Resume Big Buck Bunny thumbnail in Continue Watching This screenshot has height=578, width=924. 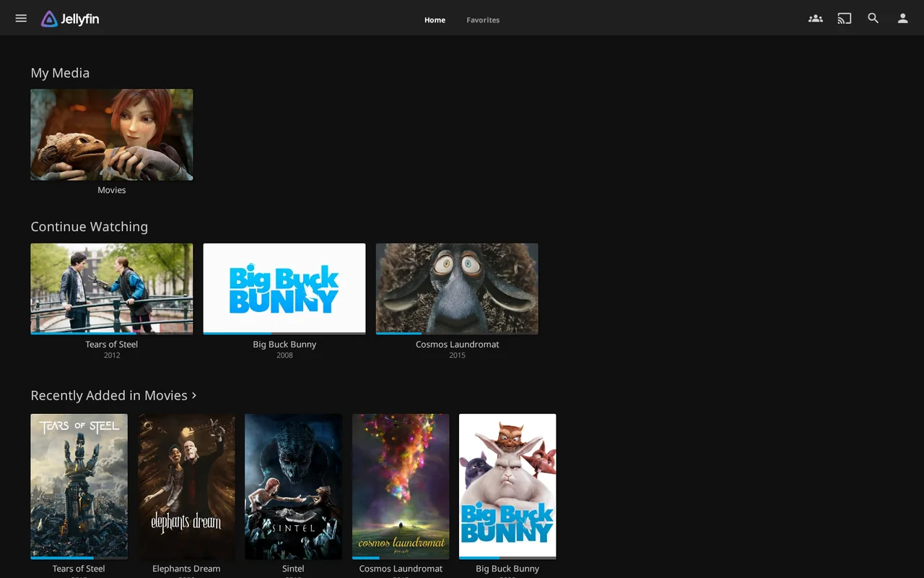[x=284, y=289]
